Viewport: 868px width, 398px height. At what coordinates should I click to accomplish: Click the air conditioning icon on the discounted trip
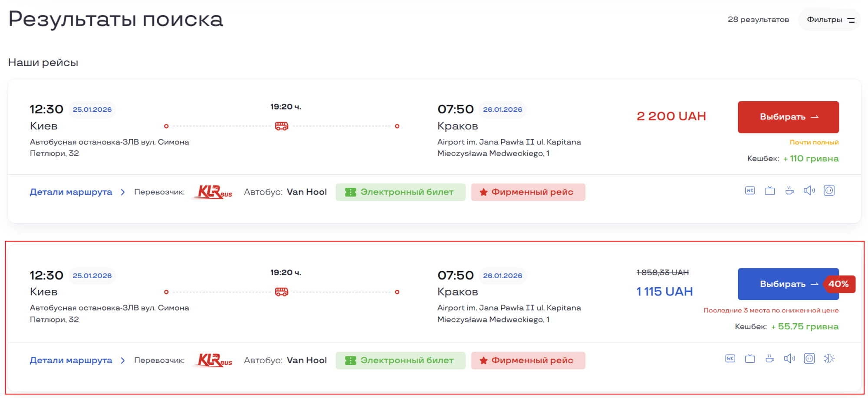coord(829,358)
